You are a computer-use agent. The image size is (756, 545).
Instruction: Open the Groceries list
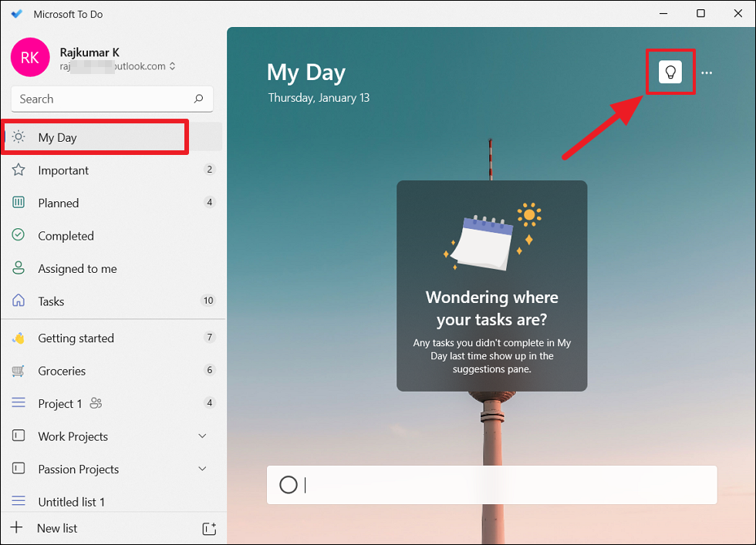[x=113, y=371]
